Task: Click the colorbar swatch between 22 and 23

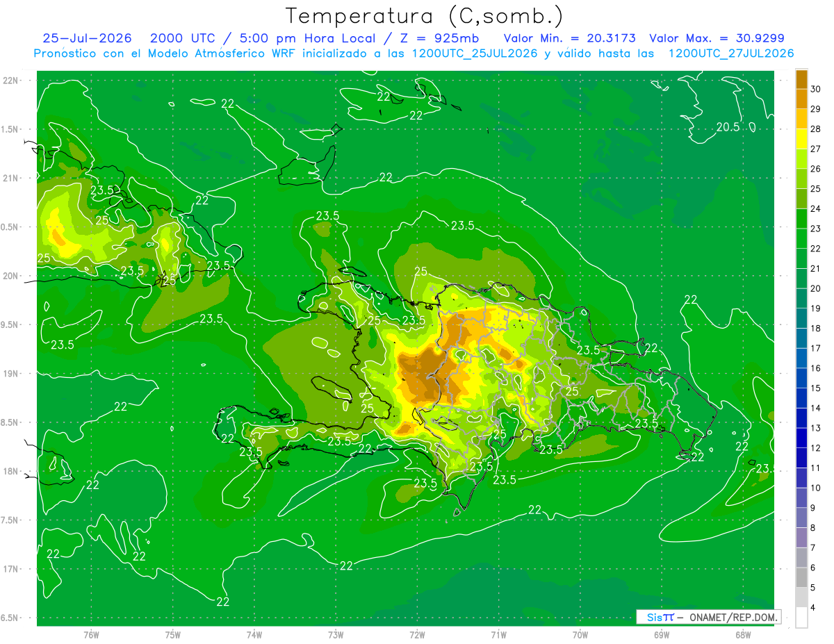Action: [x=801, y=238]
